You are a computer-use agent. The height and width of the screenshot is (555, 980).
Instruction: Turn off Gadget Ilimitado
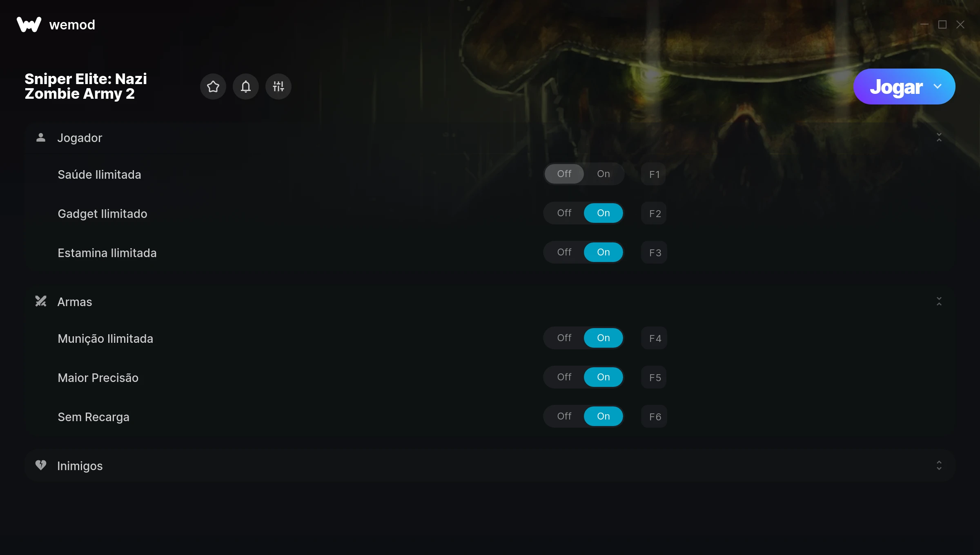[564, 213]
